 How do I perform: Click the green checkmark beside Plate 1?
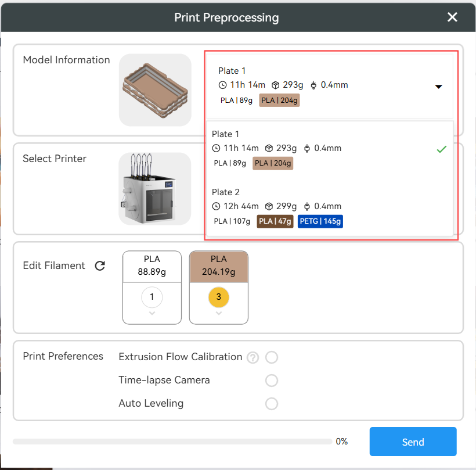coord(441,149)
